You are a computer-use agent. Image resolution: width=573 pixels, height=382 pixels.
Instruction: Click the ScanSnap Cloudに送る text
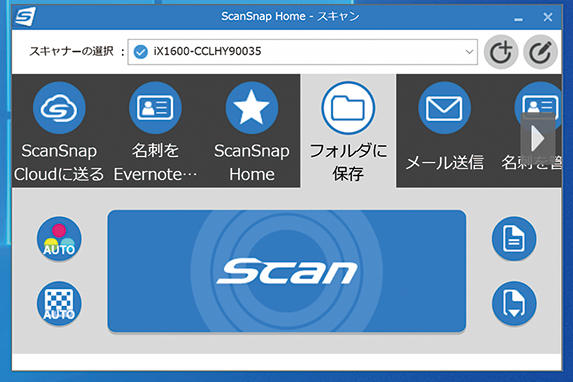[59, 162]
